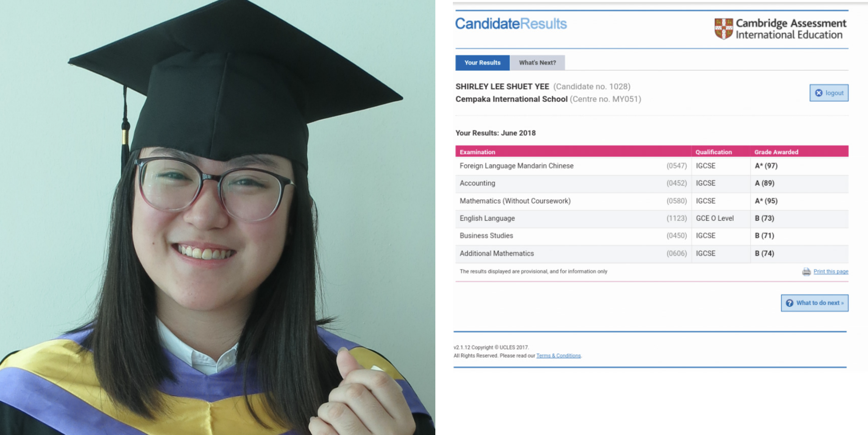Click the Additional Mathematics row

652,253
